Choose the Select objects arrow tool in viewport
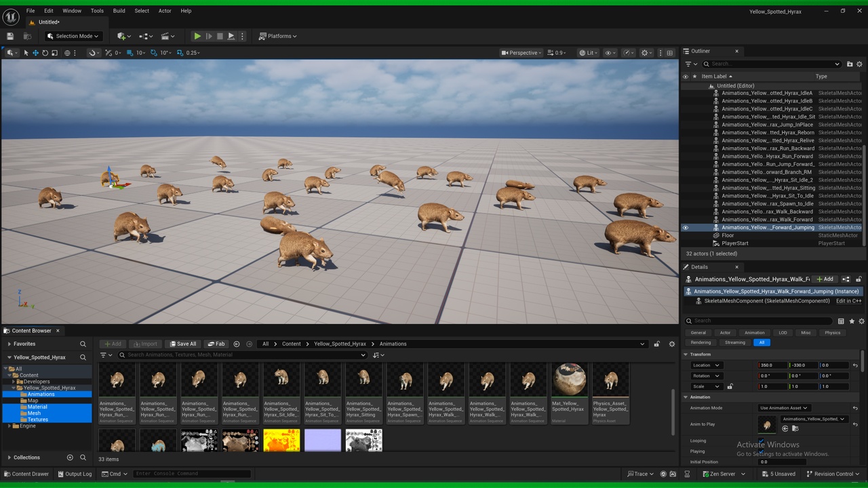Screen dimensions: 868x488 [x=26, y=53]
